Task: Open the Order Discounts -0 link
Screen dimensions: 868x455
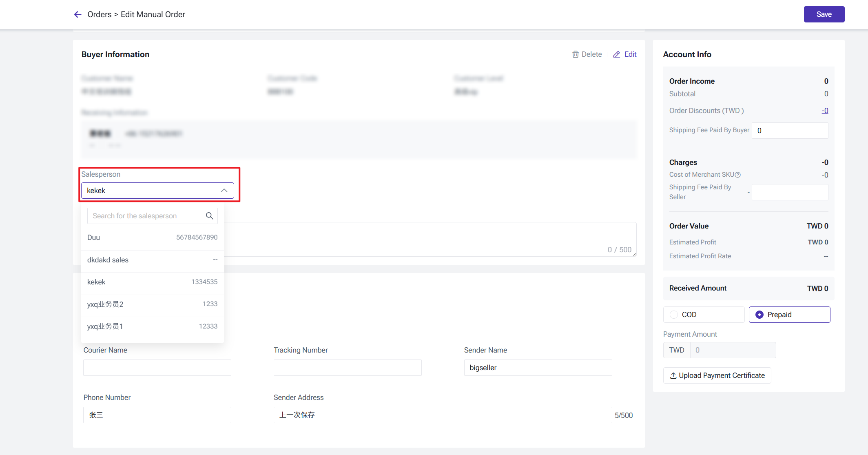Action: (x=825, y=111)
